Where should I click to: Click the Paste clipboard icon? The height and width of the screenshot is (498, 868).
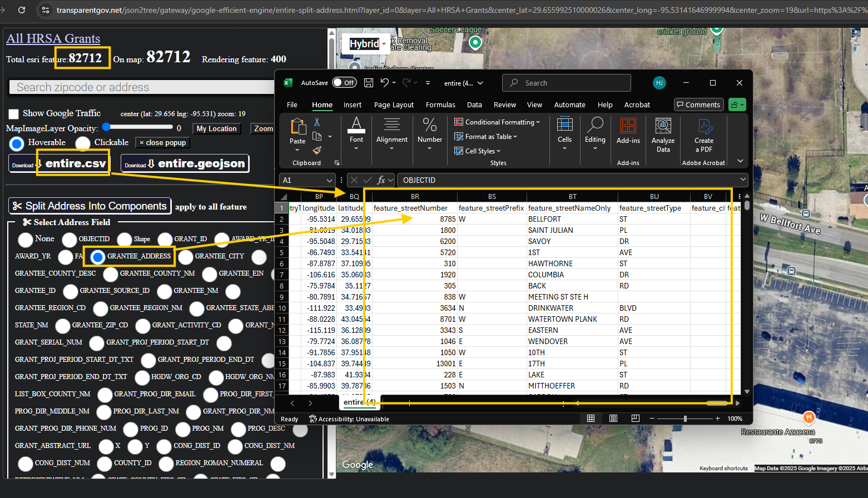pyautogui.click(x=297, y=127)
